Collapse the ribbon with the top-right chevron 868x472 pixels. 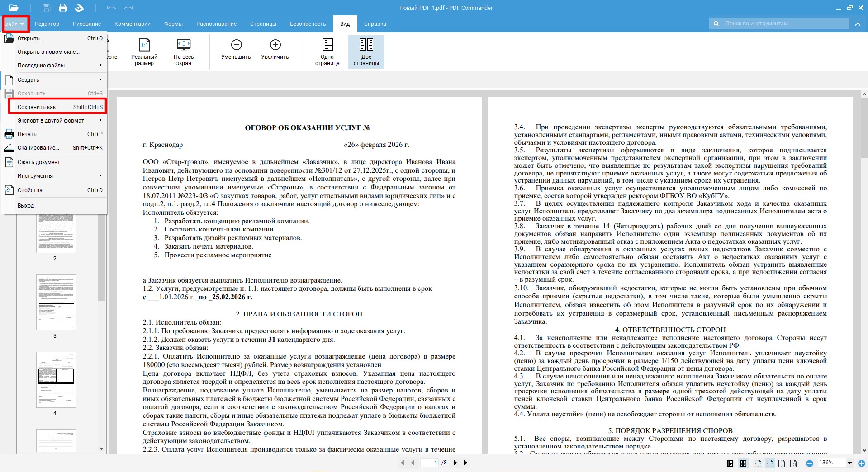click(858, 24)
